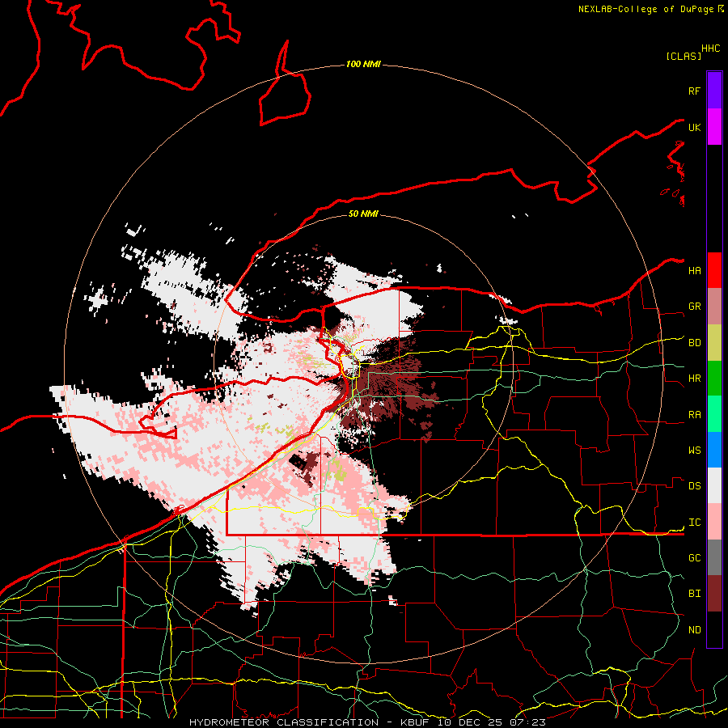728x728 pixels.
Task: Click the IC pink legend swatch
Action: (714, 522)
